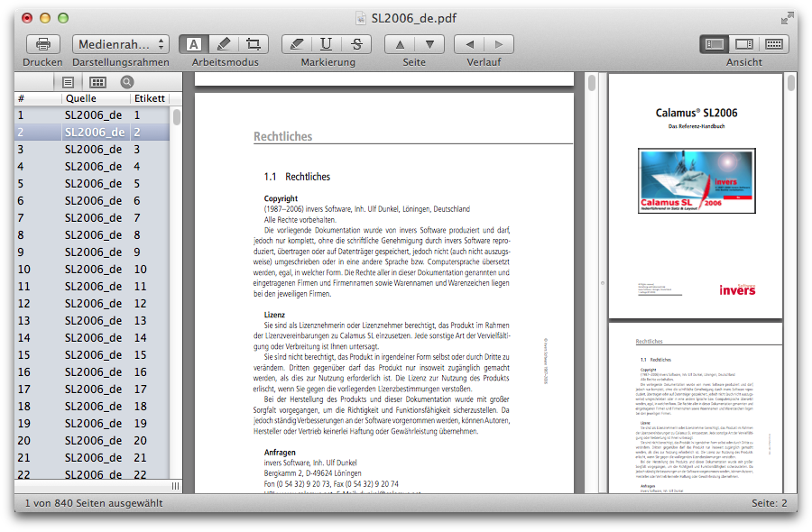
Task: Select the text 'A' work mode tool
Action: tap(194, 44)
